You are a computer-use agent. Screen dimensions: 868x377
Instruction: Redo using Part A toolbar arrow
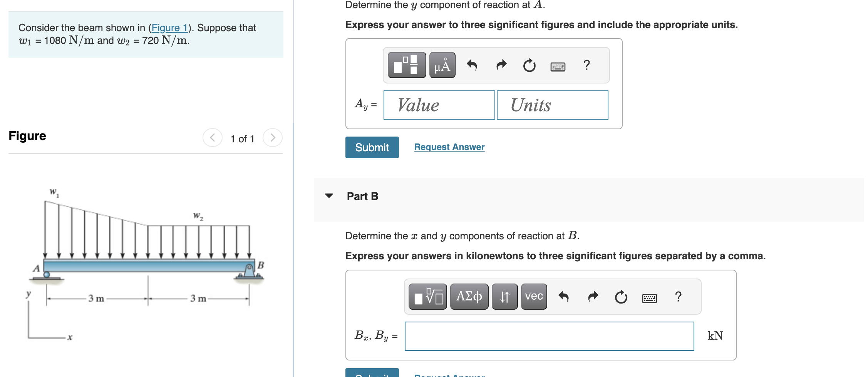click(x=501, y=65)
